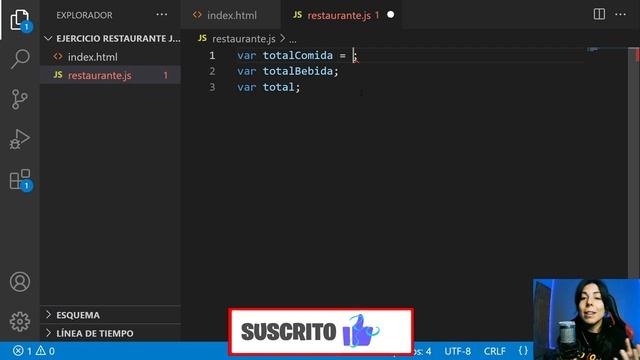Click the SUSCRITO subscribe banner
Screen dimensions: 640x360
[x=321, y=331]
